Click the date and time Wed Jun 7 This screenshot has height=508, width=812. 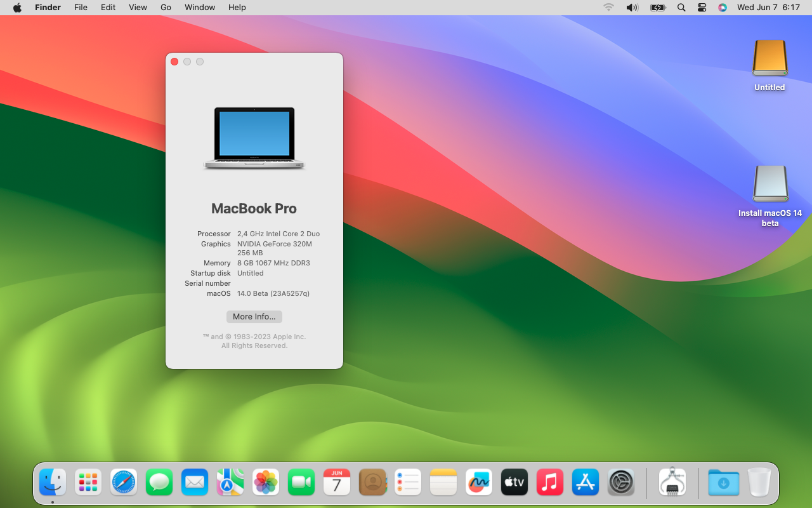(x=768, y=8)
